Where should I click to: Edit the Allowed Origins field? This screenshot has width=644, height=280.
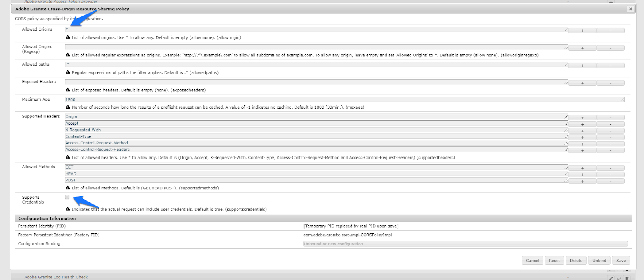pyautogui.click(x=316, y=29)
